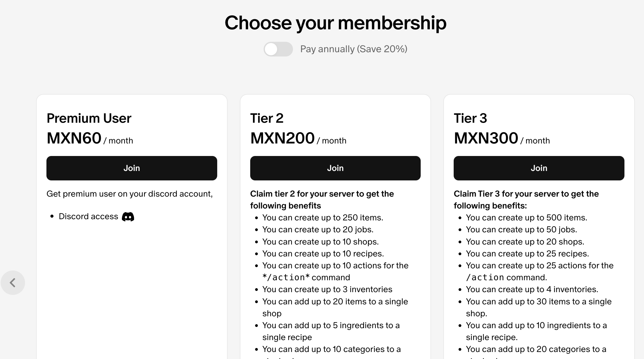Click 'create up to 500 items' bullet
Image resolution: width=644 pixels, height=359 pixels.
[526, 218]
